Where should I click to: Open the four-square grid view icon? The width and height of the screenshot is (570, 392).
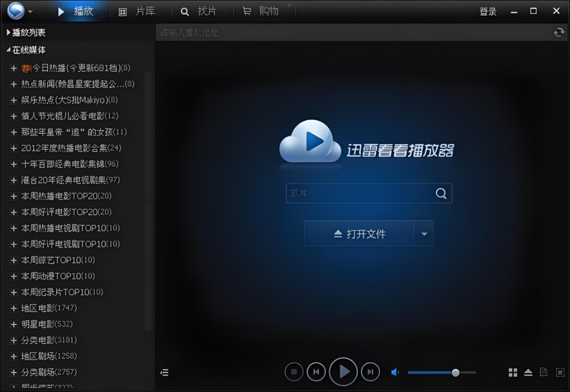(x=512, y=372)
